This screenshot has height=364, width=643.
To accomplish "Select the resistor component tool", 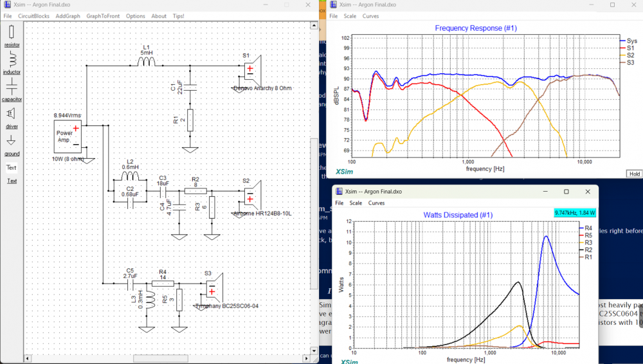I will 12,35.
